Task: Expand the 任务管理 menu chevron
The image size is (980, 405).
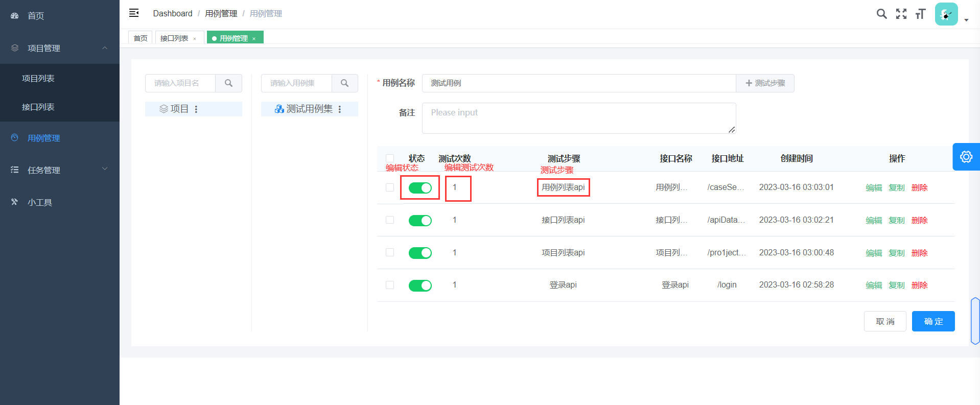Action: tap(105, 169)
